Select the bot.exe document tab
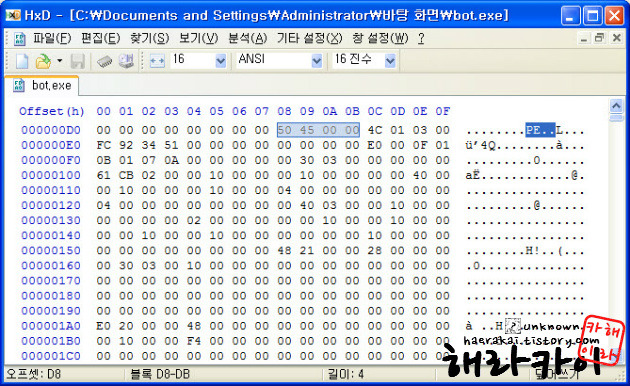The height and width of the screenshot is (386, 630). pos(42,86)
